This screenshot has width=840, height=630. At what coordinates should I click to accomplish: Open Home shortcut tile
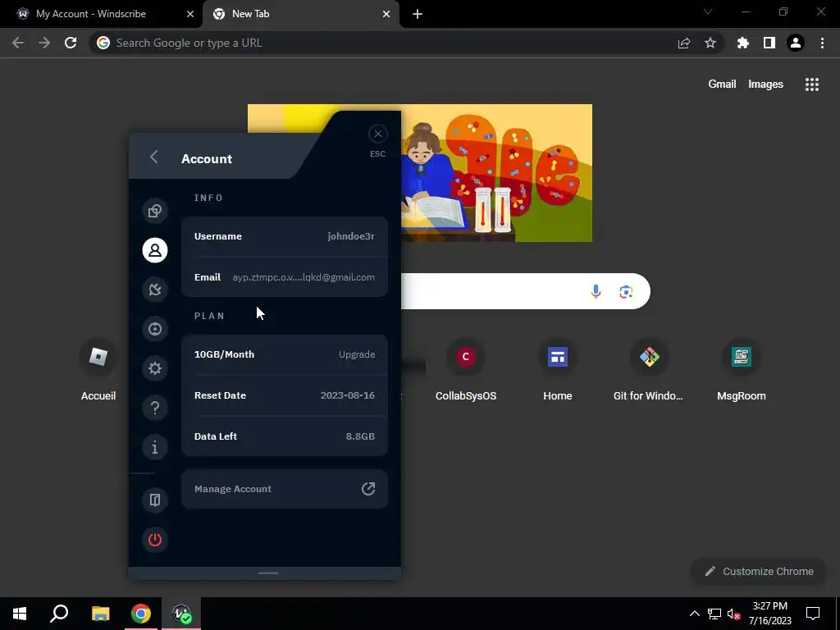tap(558, 371)
